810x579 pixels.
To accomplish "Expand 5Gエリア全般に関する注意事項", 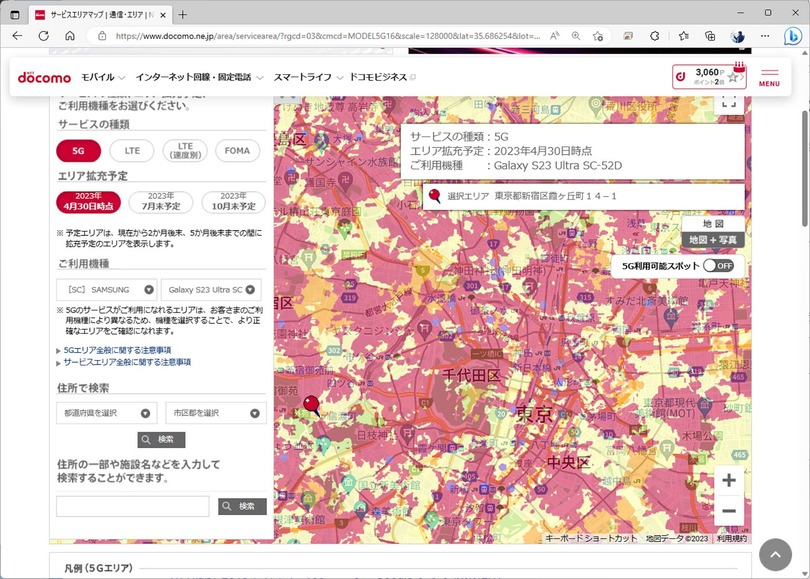I will [117, 350].
